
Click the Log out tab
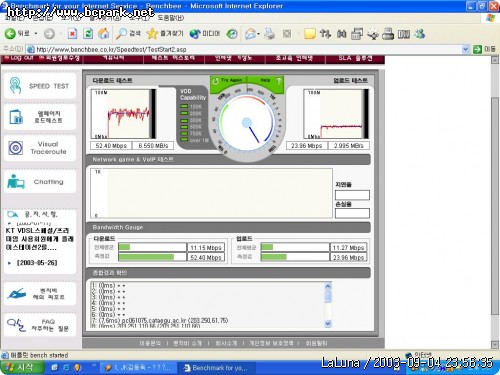[19, 58]
